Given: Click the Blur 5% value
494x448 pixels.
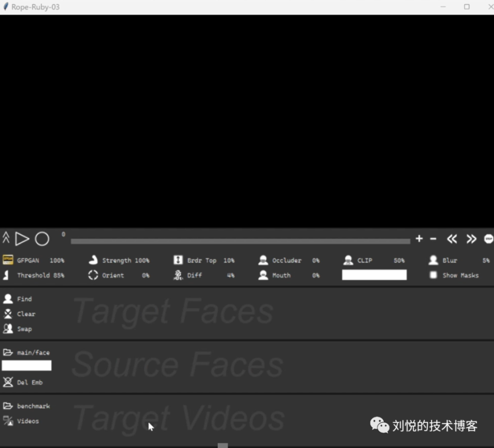Looking at the screenshot, I should click(x=486, y=260).
